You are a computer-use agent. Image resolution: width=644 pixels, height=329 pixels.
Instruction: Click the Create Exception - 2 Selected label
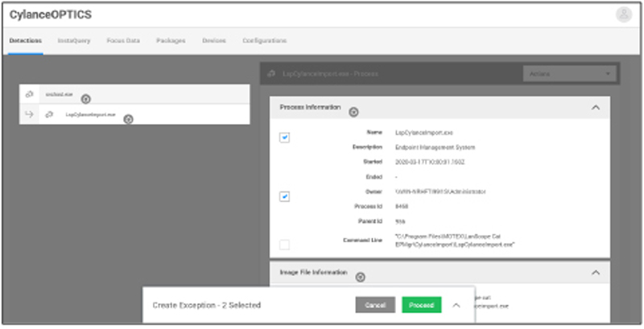tap(207, 305)
